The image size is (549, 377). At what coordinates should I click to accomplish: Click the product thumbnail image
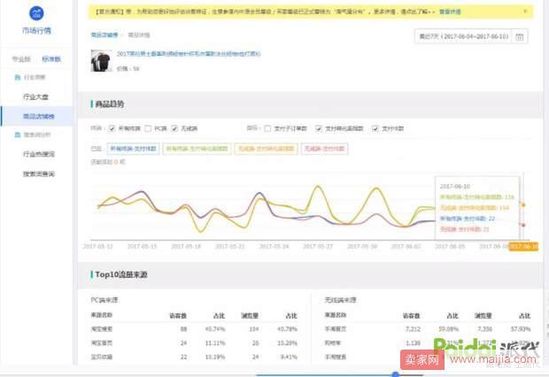[100, 61]
